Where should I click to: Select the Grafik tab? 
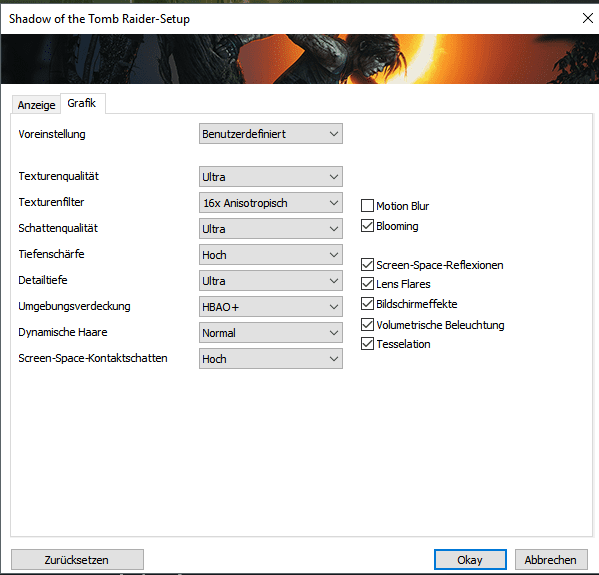point(82,103)
